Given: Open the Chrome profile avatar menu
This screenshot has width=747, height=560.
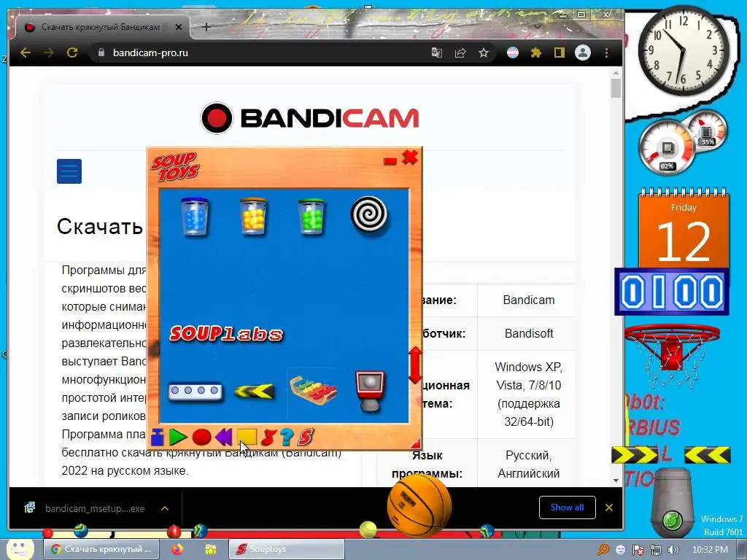Looking at the screenshot, I should point(583,52).
